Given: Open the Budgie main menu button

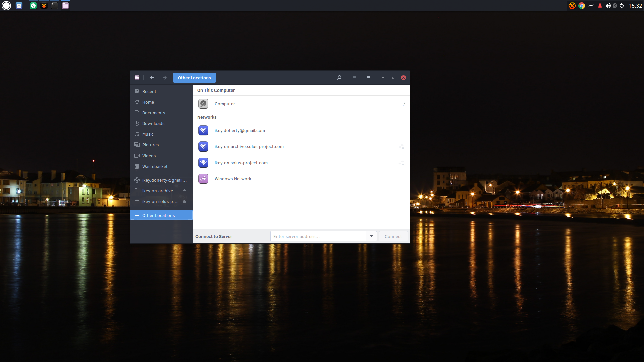Looking at the screenshot, I should point(6,6).
